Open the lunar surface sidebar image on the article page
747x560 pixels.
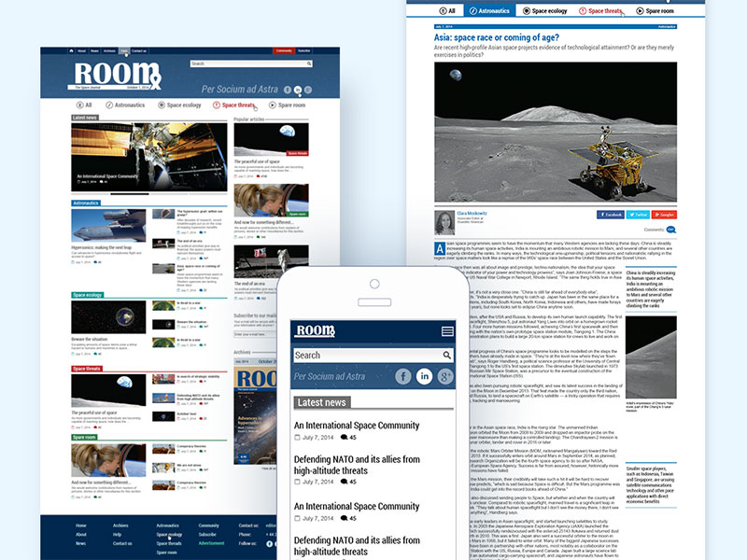pos(651,357)
